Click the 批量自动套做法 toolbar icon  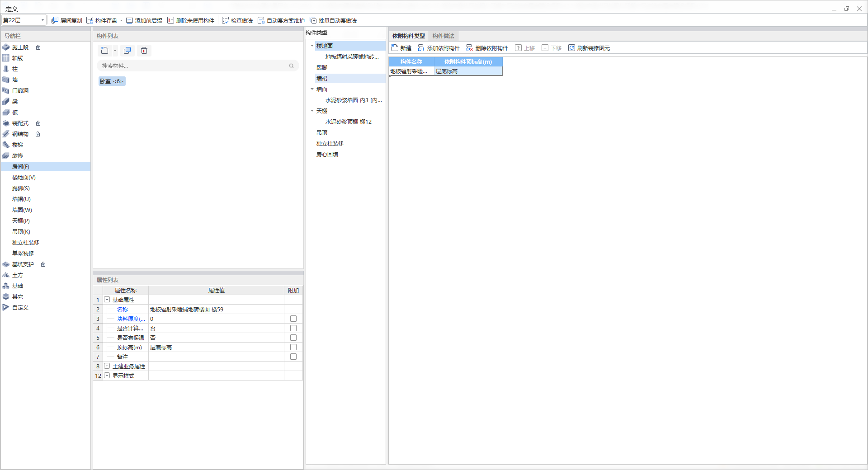[x=313, y=20]
